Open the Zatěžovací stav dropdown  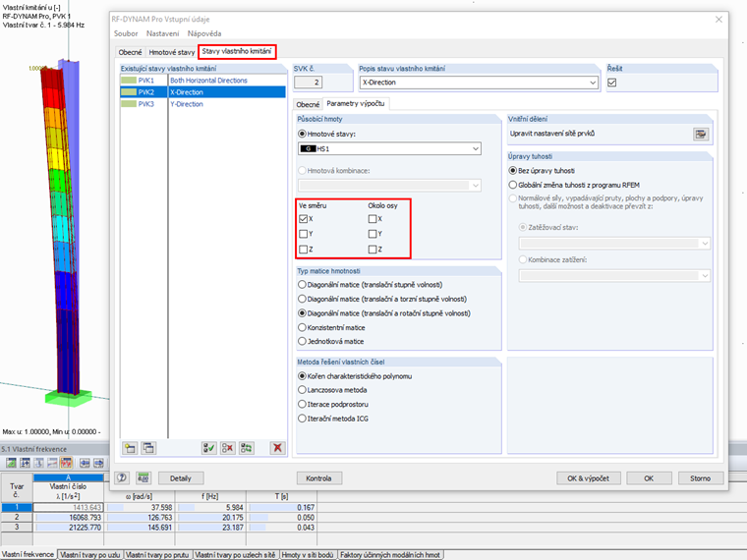tap(705, 244)
